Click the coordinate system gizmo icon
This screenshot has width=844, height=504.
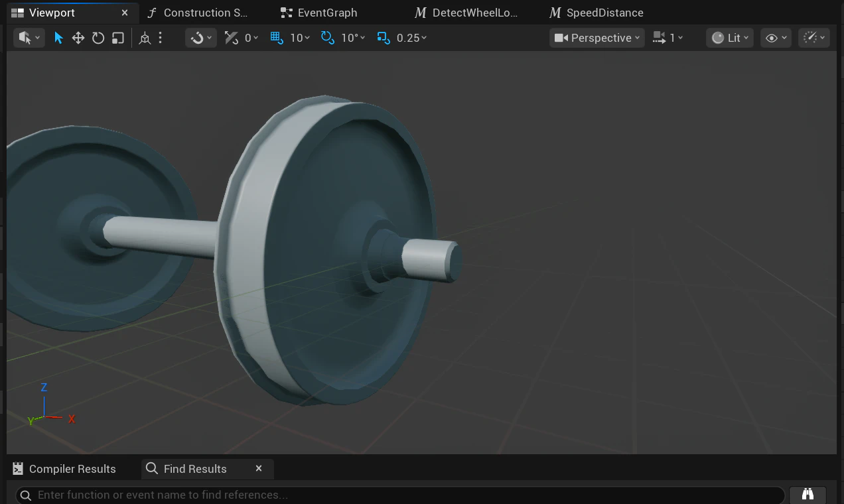[145, 38]
